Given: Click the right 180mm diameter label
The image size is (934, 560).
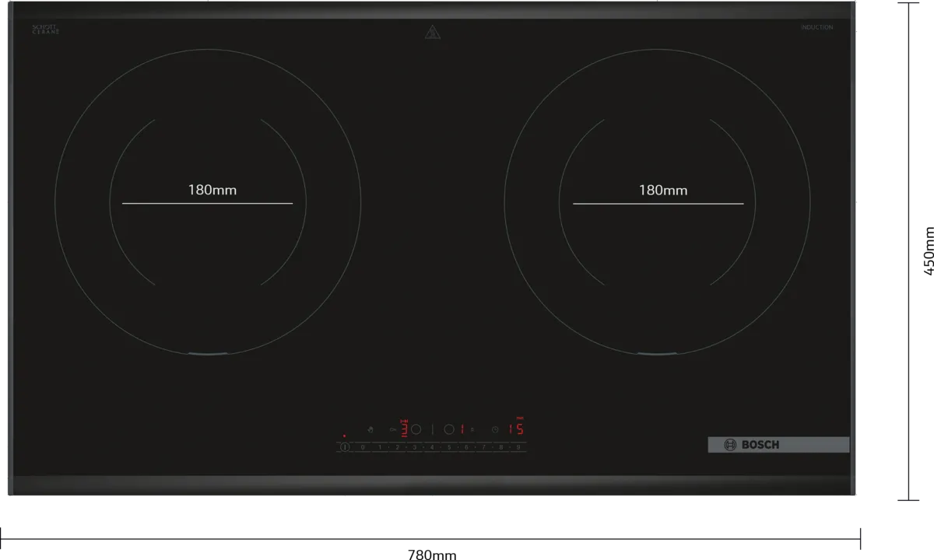Looking at the screenshot, I should (662, 190).
